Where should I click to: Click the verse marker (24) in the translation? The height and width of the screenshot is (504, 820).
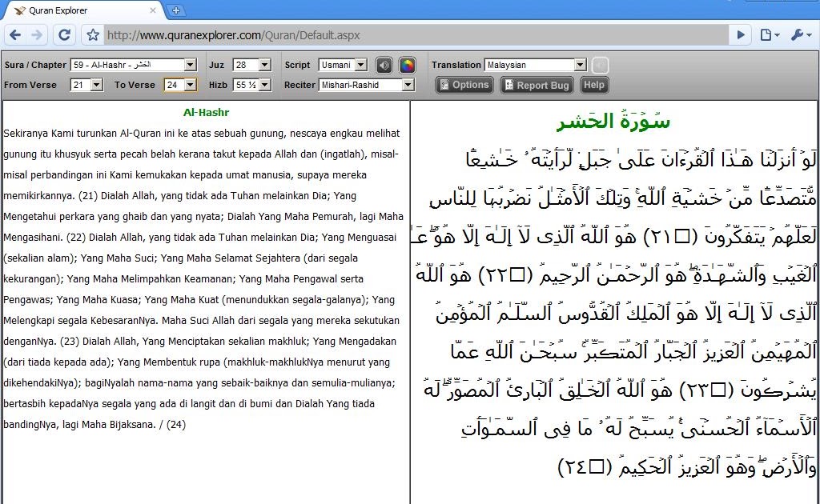pos(176,425)
